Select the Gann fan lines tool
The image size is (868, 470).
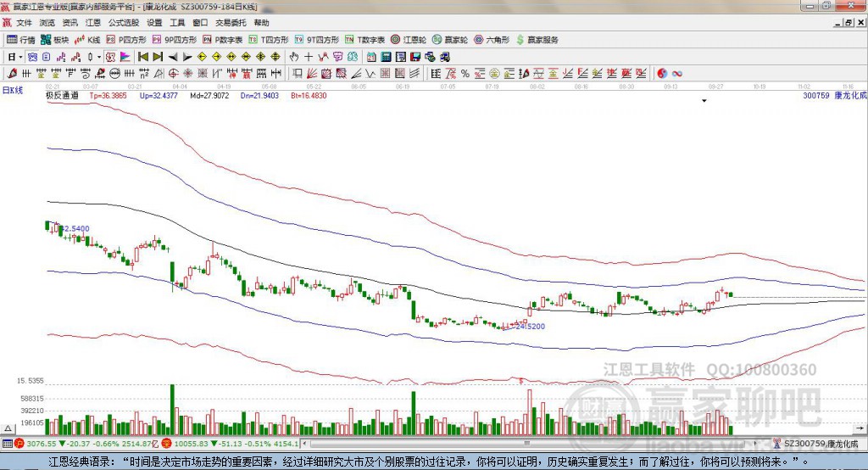pos(311,74)
